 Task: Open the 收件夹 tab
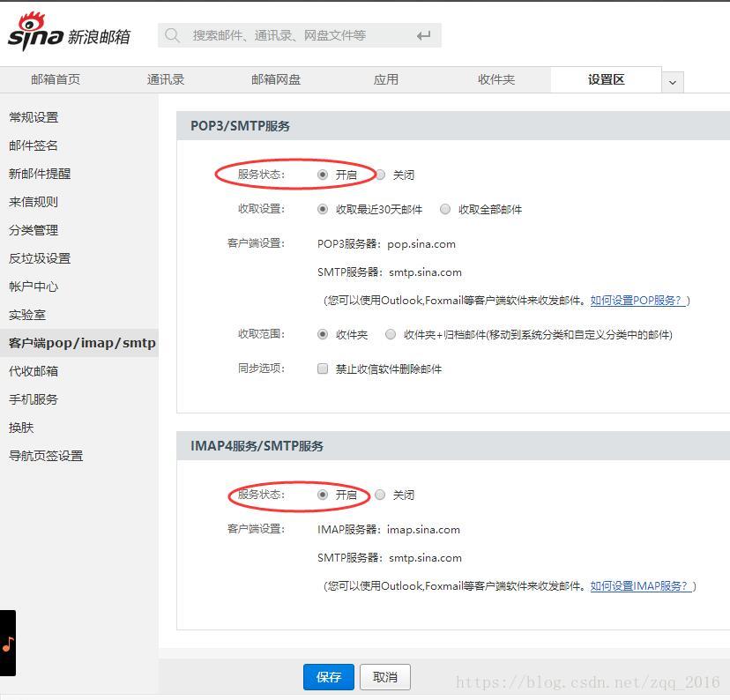pos(496,79)
